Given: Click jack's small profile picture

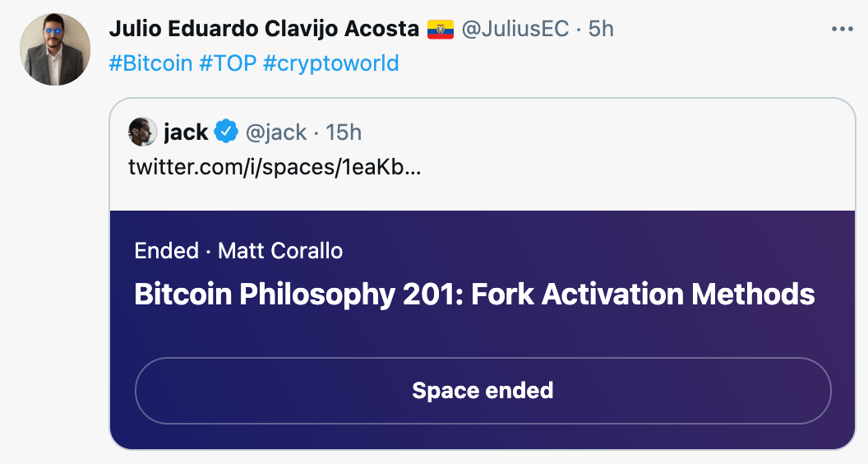Looking at the screenshot, I should [142, 132].
